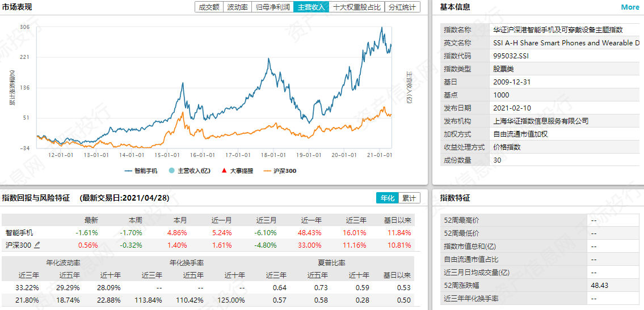Viewport: 644px width, 310px height.
Task: Open the 分红统计 tab
Action: click(402, 7)
